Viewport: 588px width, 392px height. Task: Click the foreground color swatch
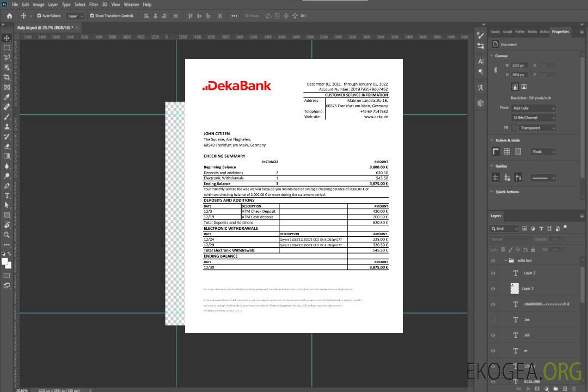[x=5, y=262]
